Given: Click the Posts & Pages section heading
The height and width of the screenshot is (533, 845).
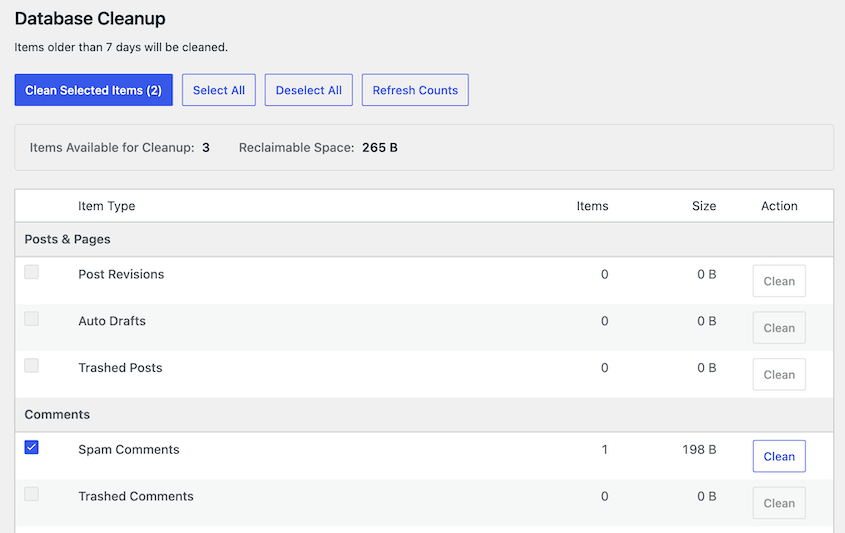Looking at the screenshot, I should click(67, 239).
